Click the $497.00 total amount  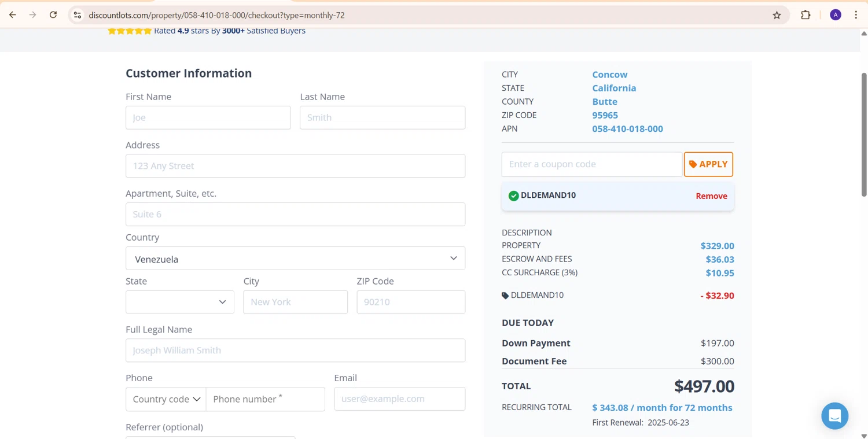coord(704,386)
